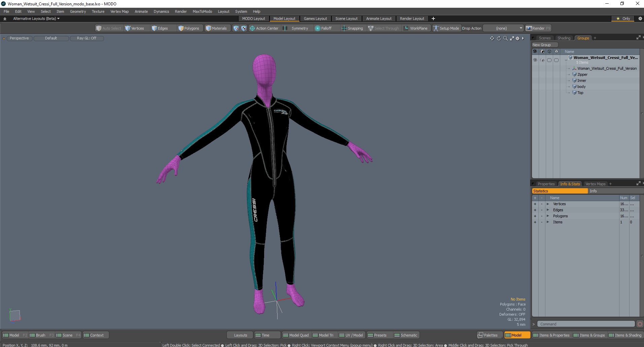Click the New Group button

pos(544,45)
